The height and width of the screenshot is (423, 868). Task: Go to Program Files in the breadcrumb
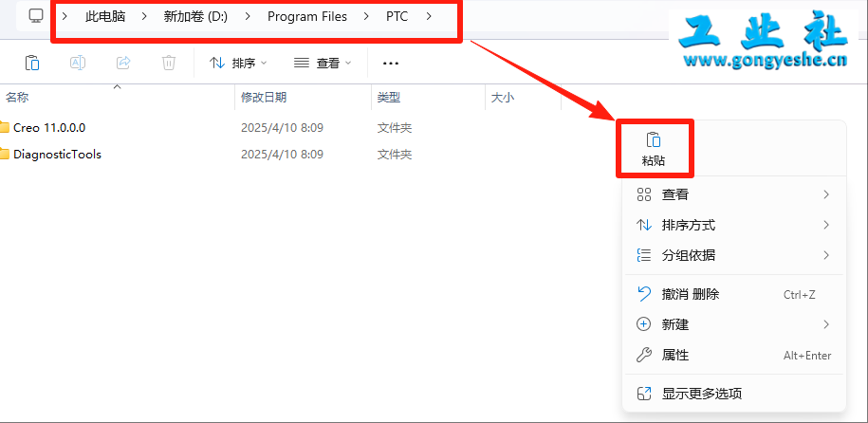click(307, 17)
